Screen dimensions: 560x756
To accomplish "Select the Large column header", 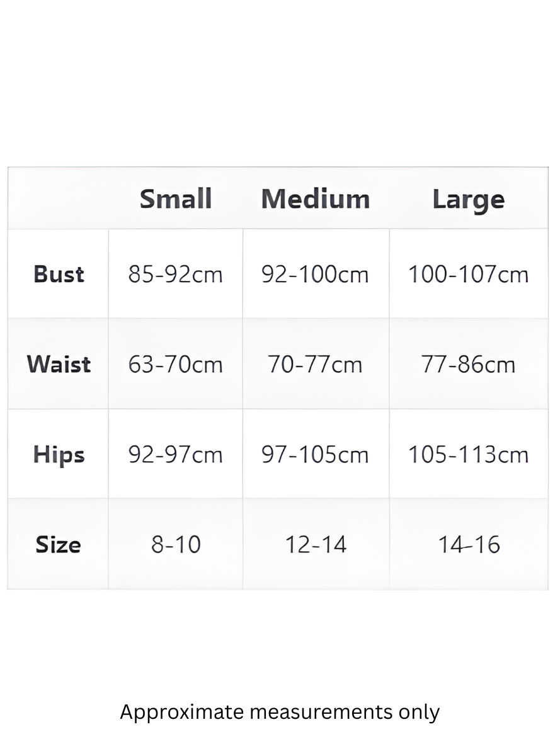I will [x=469, y=199].
